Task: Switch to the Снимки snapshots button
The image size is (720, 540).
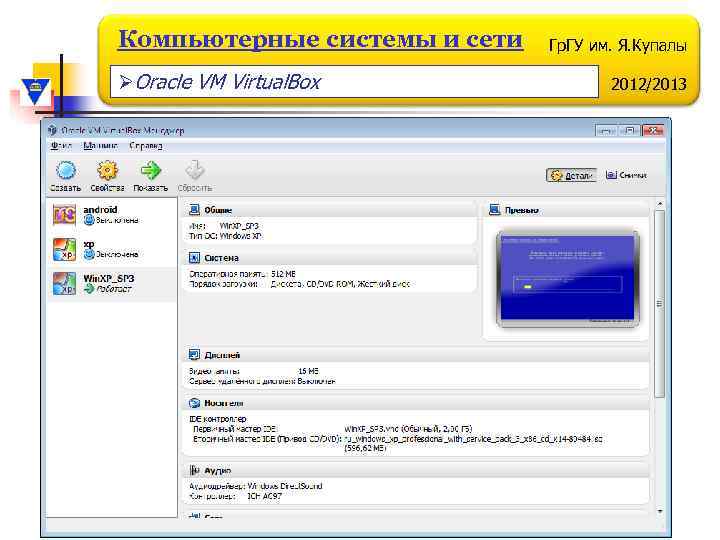Action: (x=626, y=175)
